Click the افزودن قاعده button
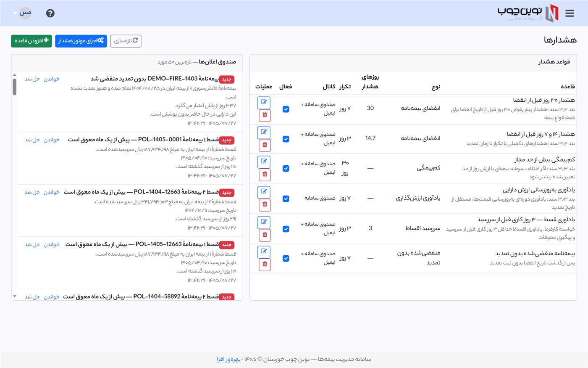Screen dimensions: 588x368 click(31, 41)
